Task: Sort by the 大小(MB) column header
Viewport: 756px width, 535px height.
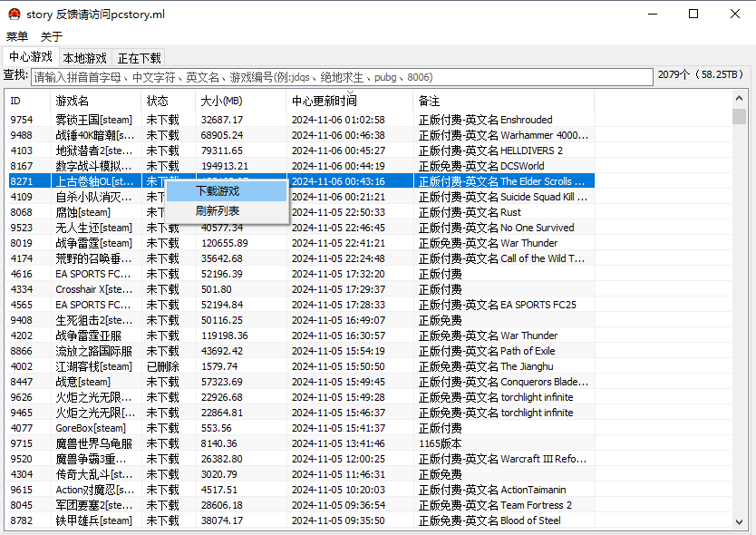Action: click(241, 101)
